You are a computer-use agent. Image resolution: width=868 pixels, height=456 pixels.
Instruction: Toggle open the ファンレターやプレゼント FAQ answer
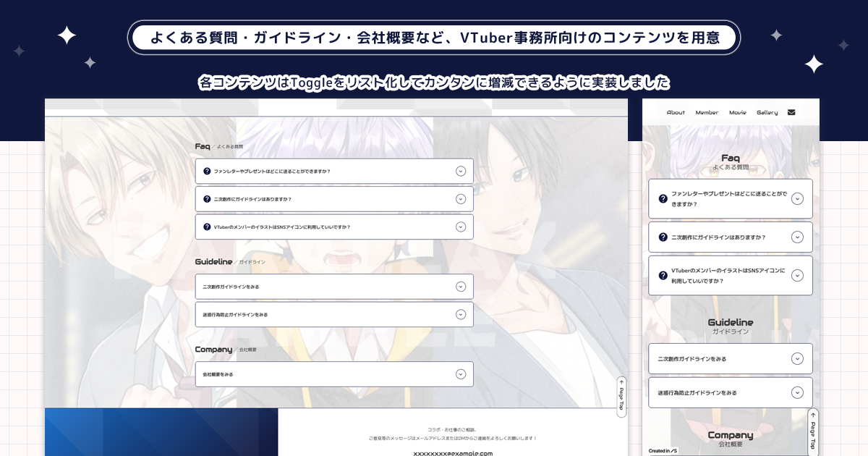[461, 172]
